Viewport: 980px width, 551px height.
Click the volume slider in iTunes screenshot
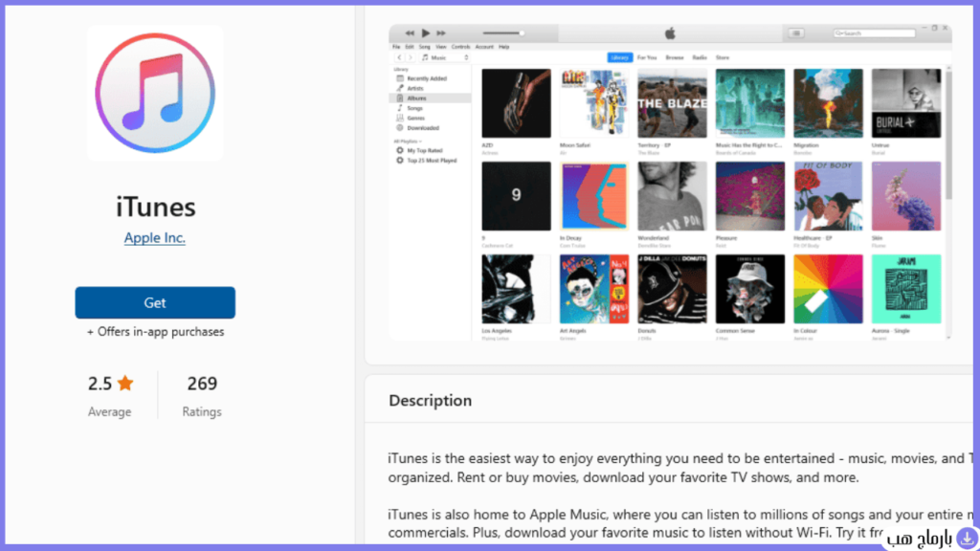[503, 33]
